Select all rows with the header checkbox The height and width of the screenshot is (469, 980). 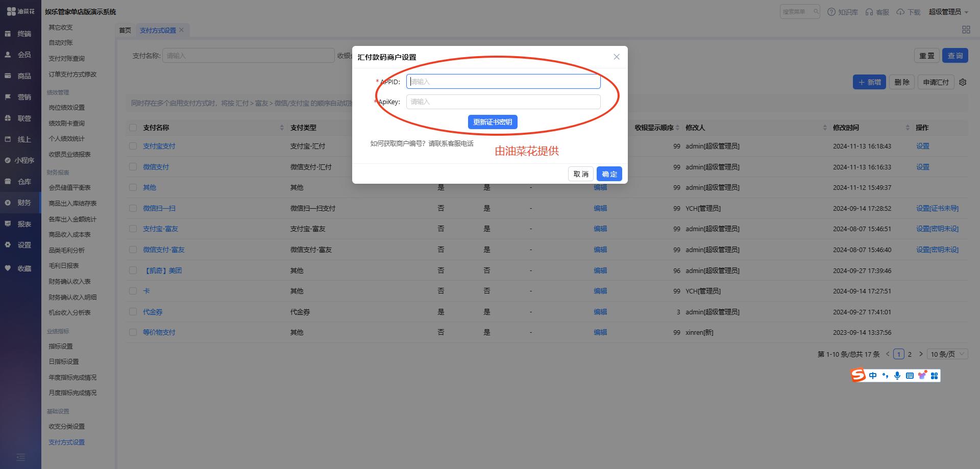(133, 128)
